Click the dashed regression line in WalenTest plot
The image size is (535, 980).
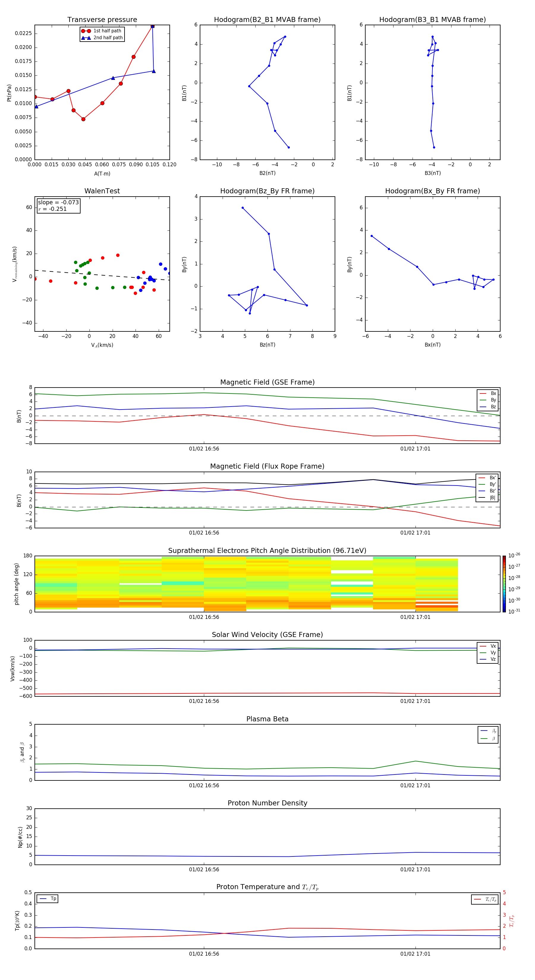coord(102,275)
